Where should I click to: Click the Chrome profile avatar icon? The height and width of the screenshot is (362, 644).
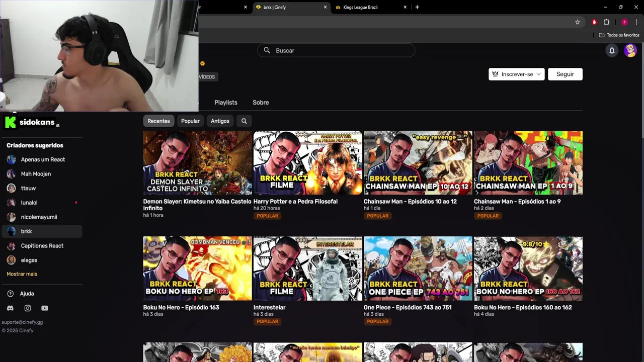point(624,22)
